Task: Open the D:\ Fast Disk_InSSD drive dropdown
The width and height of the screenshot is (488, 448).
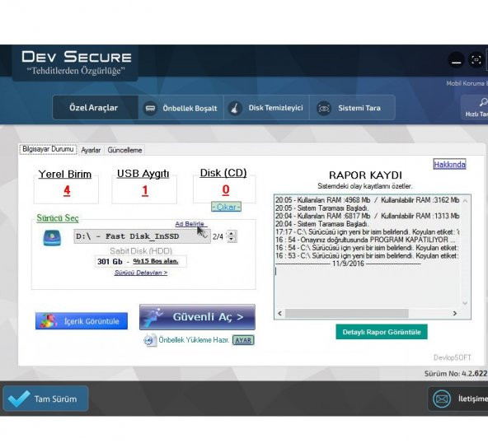Action: point(142,236)
